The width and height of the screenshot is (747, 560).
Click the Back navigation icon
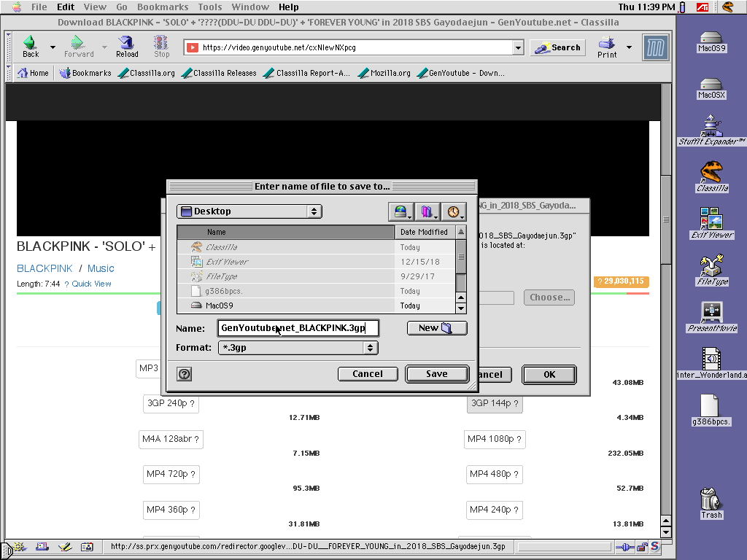tap(31, 46)
